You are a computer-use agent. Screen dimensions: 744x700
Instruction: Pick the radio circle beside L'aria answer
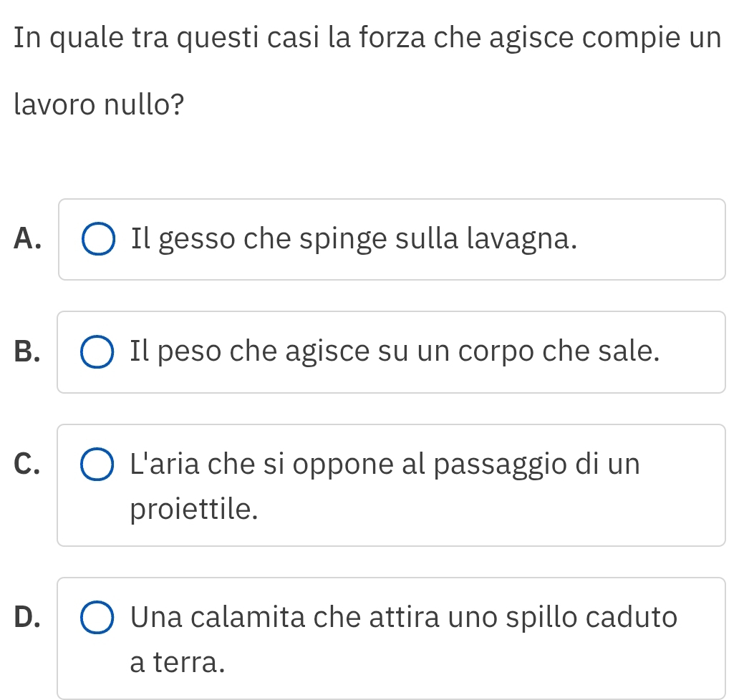[97, 465]
